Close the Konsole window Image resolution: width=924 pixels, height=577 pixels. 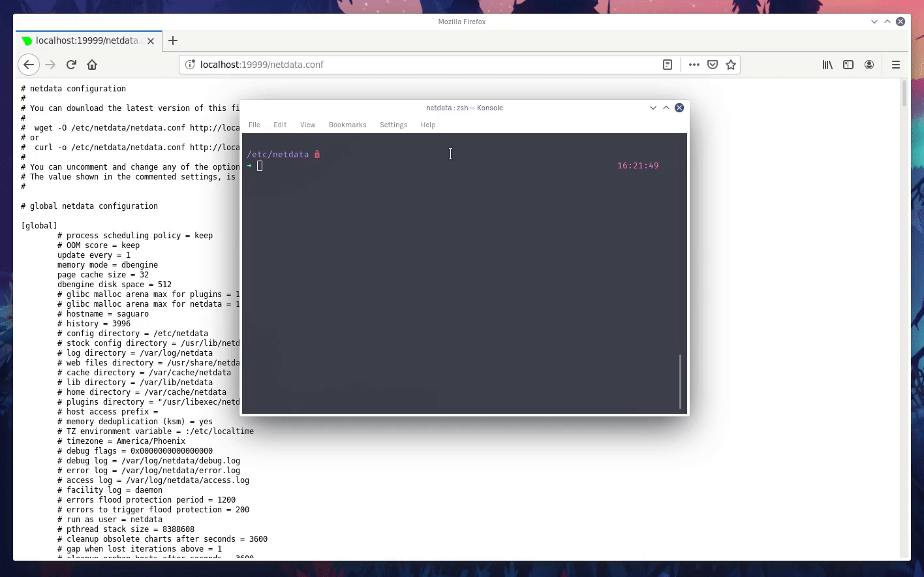tap(679, 108)
